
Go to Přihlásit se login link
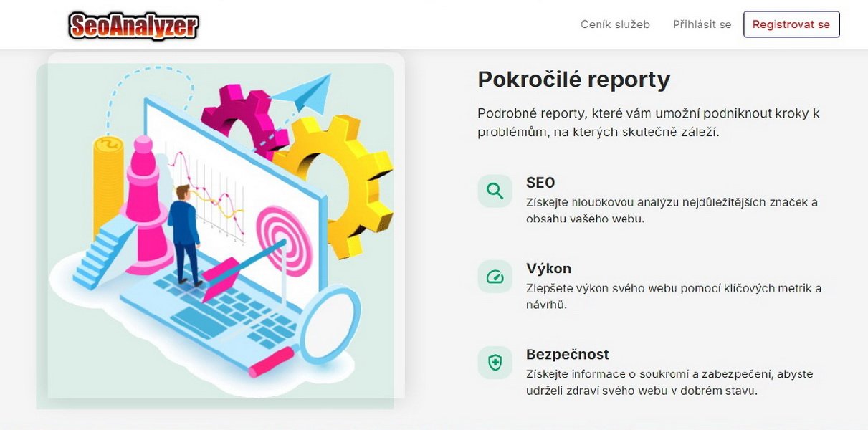tap(702, 24)
